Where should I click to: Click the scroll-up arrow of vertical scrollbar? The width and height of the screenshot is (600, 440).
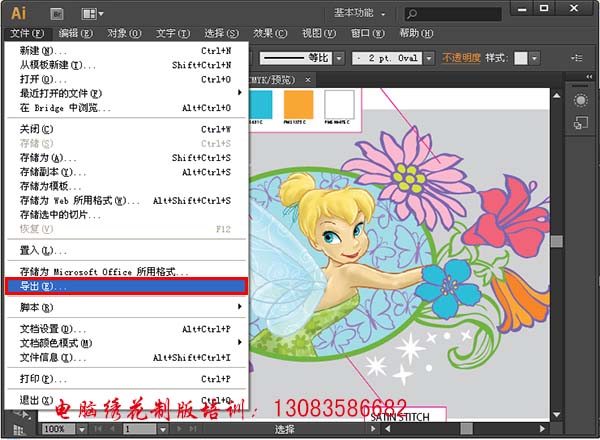coord(557,95)
